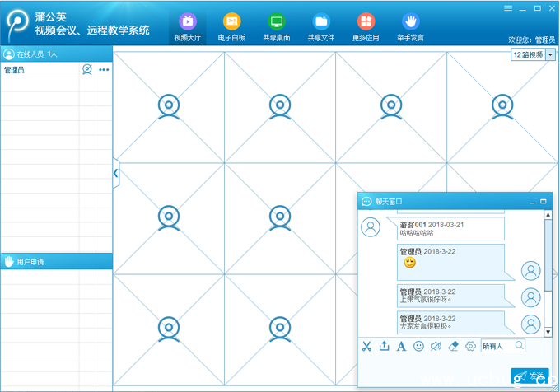This screenshot has width=560, height=392.
Task: Toggle the mute speaker icon in chat
Action: coord(436,346)
